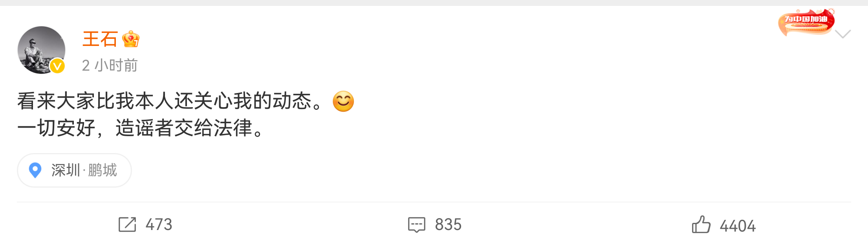Click the yellow verified V badge
The width and height of the screenshot is (868, 241).
click(x=57, y=66)
